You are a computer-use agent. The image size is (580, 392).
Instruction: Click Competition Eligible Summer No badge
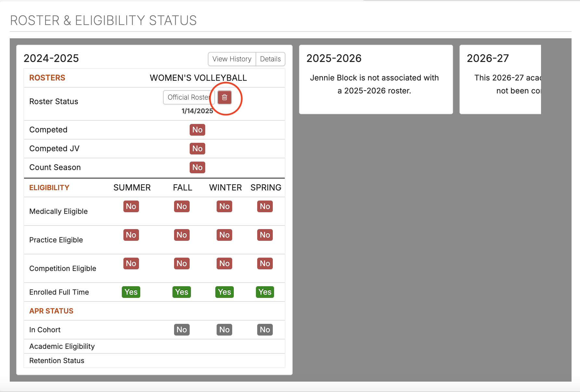[x=131, y=263]
